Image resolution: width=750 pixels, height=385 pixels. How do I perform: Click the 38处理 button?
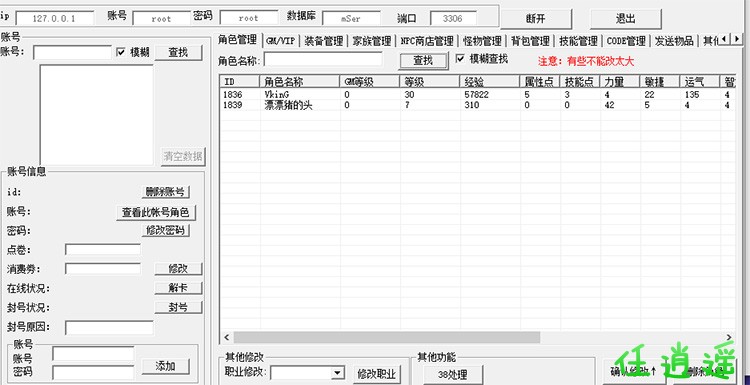453,375
